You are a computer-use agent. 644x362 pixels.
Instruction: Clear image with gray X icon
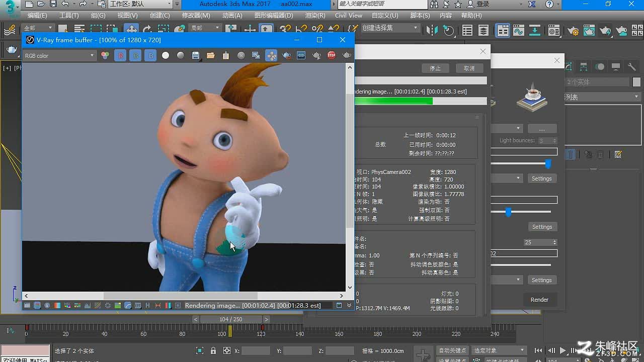241,56
